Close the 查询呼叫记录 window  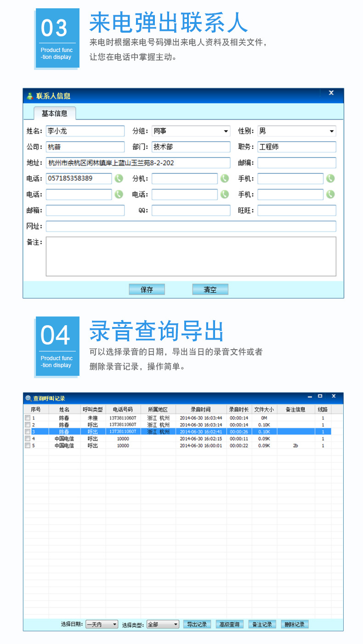pyautogui.click(x=334, y=396)
